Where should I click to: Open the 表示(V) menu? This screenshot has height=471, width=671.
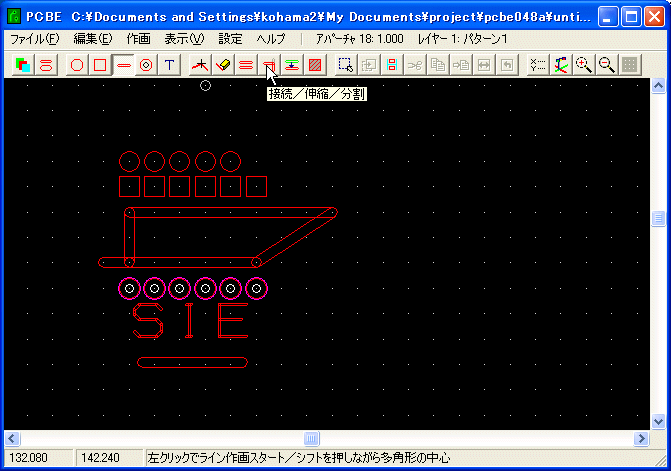[x=184, y=39]
